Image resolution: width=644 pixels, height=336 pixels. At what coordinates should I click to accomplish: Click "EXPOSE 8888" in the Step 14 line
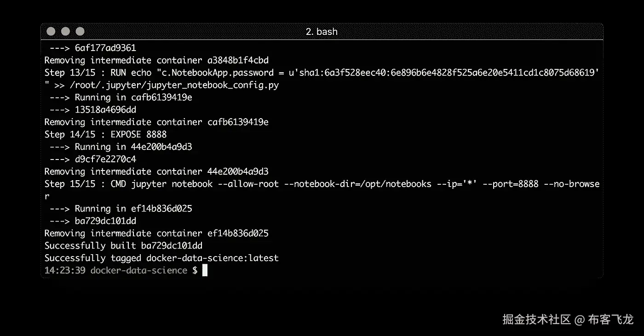(138, 135)
